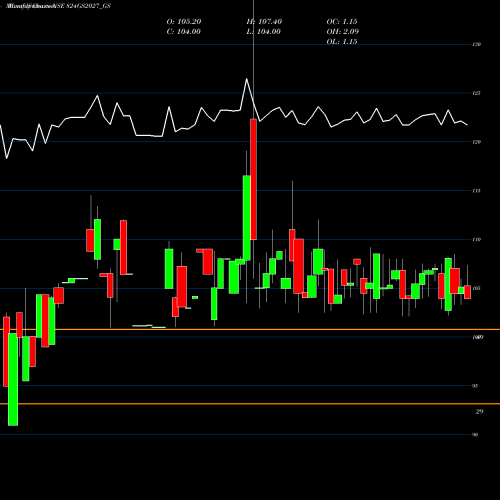Click the close price value C: 104.00
This screenshot has height=500, width=500.
(x=183, y=32)
